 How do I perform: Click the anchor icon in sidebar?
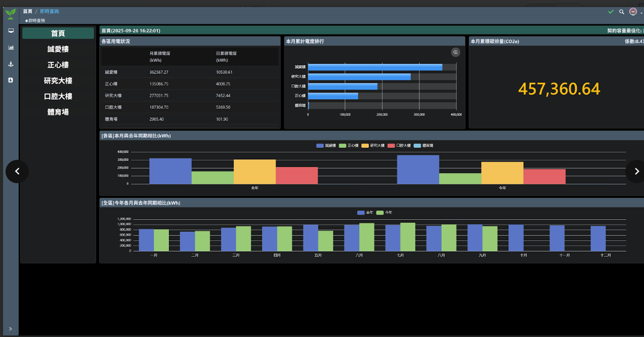coord(11,64)
